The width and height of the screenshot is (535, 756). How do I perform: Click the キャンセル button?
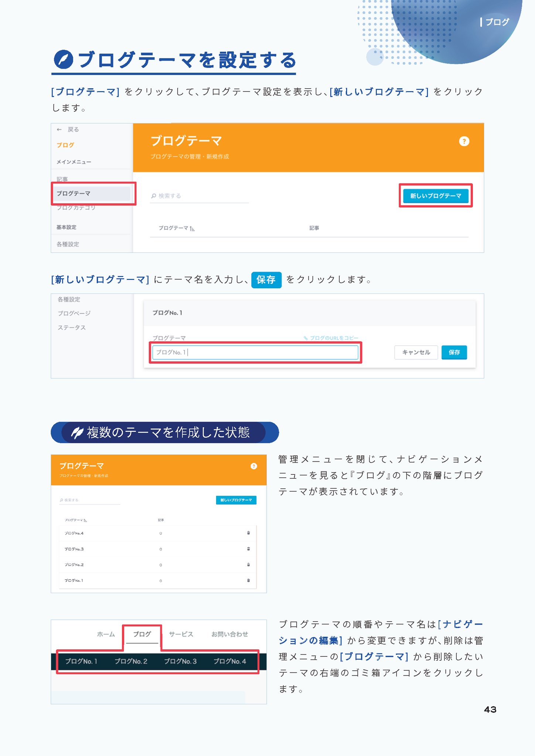coord(416,353)
